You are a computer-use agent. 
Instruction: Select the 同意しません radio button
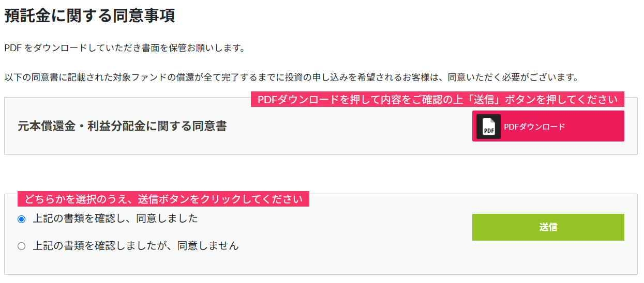click(x=21, y=246)
